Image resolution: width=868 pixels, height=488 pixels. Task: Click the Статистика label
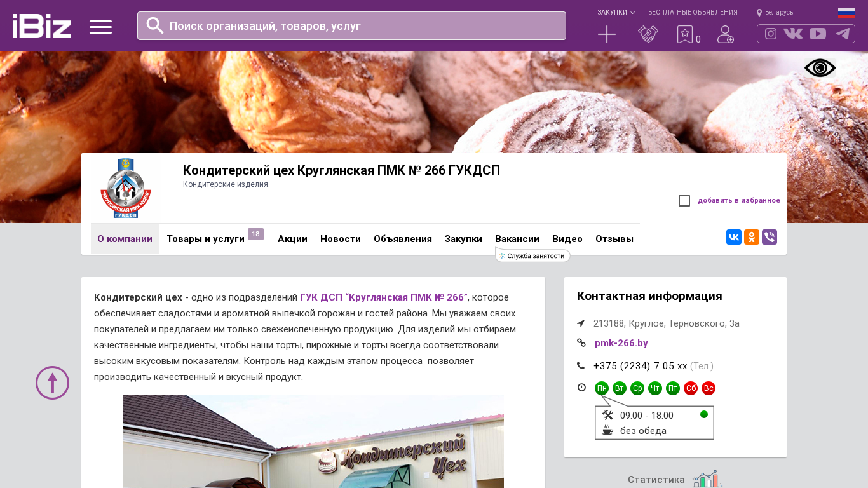coord(656,480)
